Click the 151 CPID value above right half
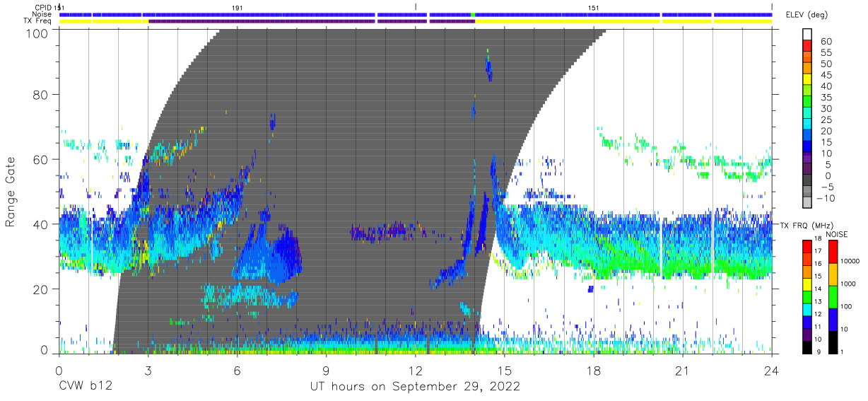The height and width of the screenshot is (401, 868). click(x=594, y=7)
